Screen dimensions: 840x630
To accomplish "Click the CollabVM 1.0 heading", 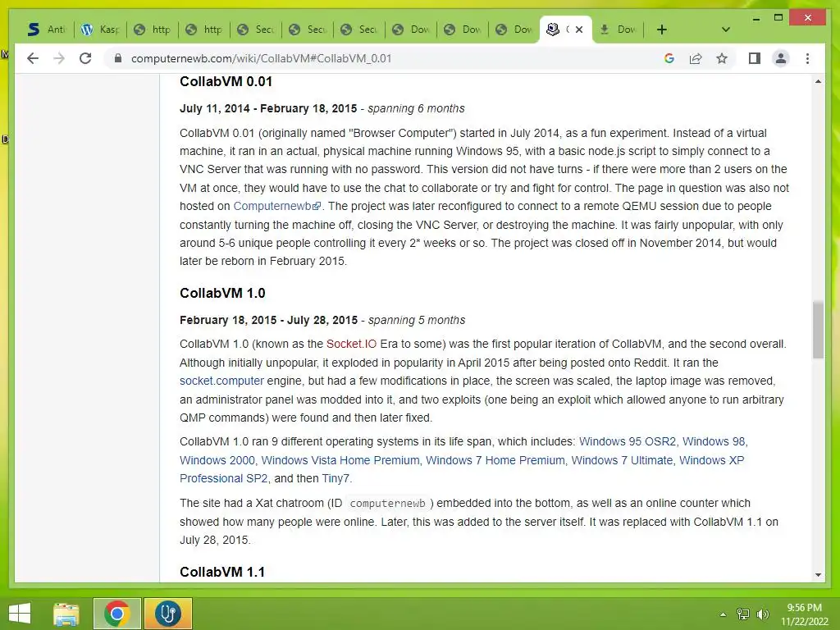I will (222, 293).
